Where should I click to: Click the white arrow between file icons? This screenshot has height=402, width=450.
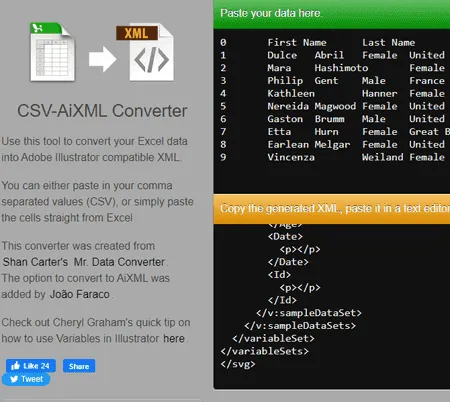102,59
